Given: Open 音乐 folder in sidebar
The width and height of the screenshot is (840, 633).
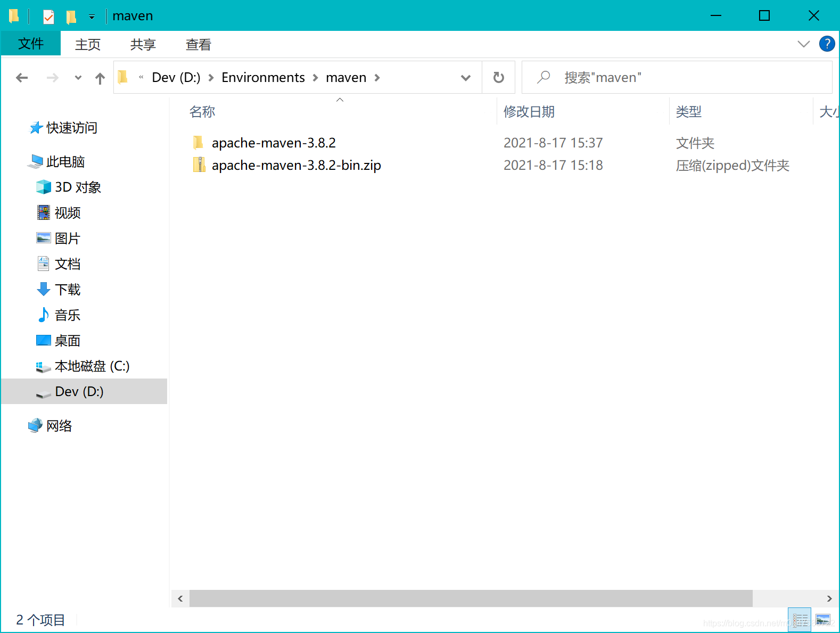Looking at the screenshot, I should click(68, 315).
